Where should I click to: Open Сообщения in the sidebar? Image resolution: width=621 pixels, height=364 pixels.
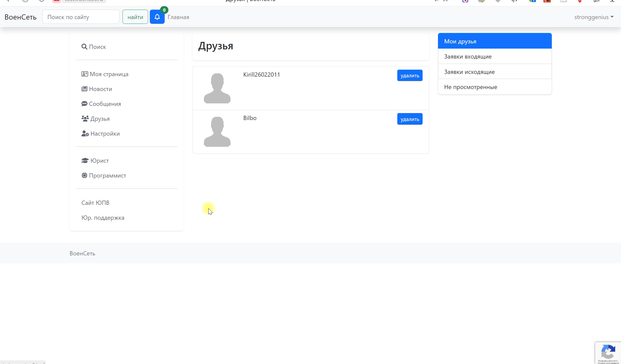pyautogui.click(x=101, y=104)
